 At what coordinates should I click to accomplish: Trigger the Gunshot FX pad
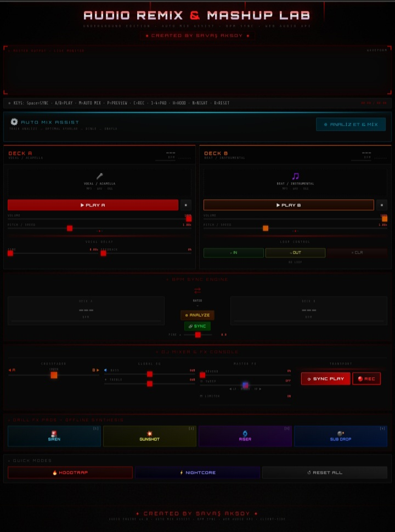coord(150,436)
